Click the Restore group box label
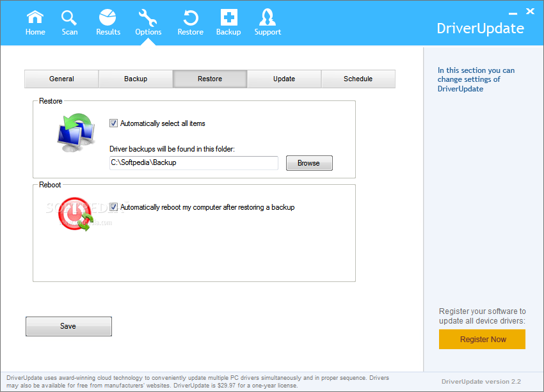This screenshot has height=392, width=544. pyautogui.click(x=51, y=101)
